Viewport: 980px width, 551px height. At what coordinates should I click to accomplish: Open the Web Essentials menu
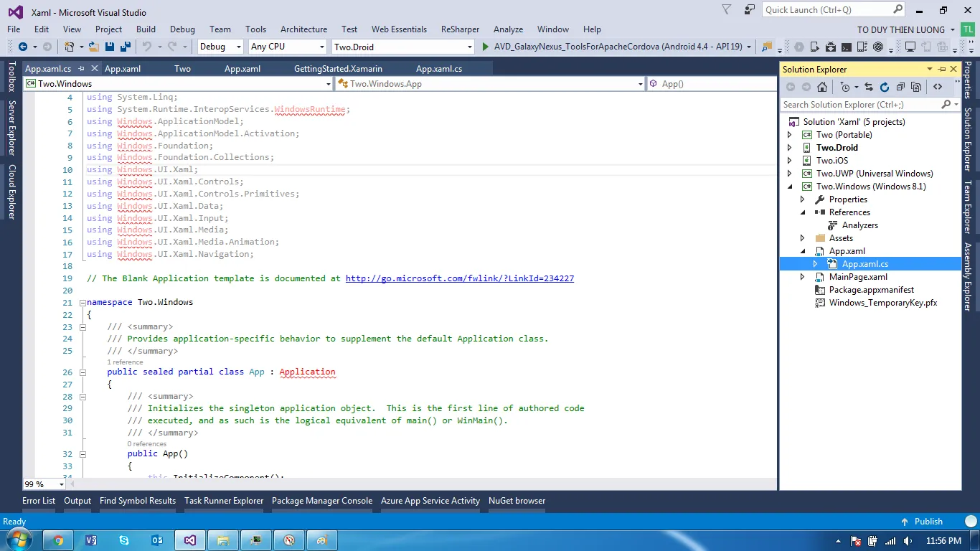click(399, 29)
